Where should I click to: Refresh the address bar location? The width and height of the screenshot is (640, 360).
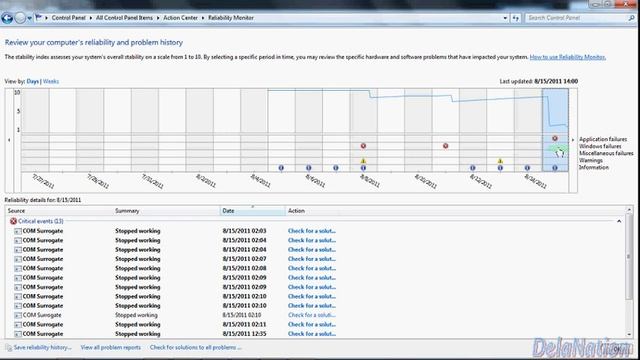(516, 18)
